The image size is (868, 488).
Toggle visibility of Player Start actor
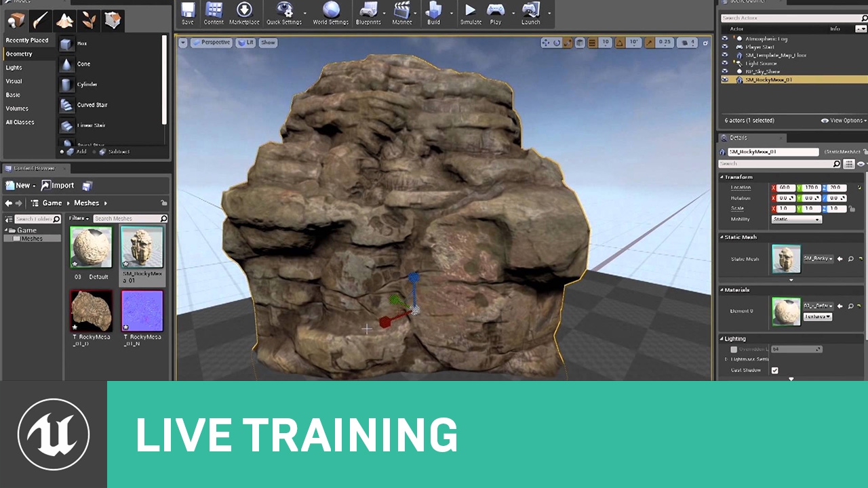tap(724, 47)
